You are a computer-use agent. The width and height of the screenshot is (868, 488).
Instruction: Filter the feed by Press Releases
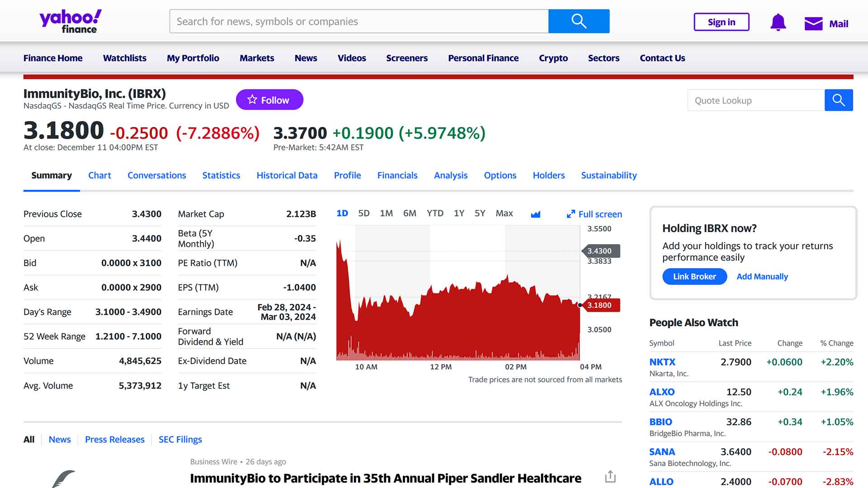(x=115, y=440)
